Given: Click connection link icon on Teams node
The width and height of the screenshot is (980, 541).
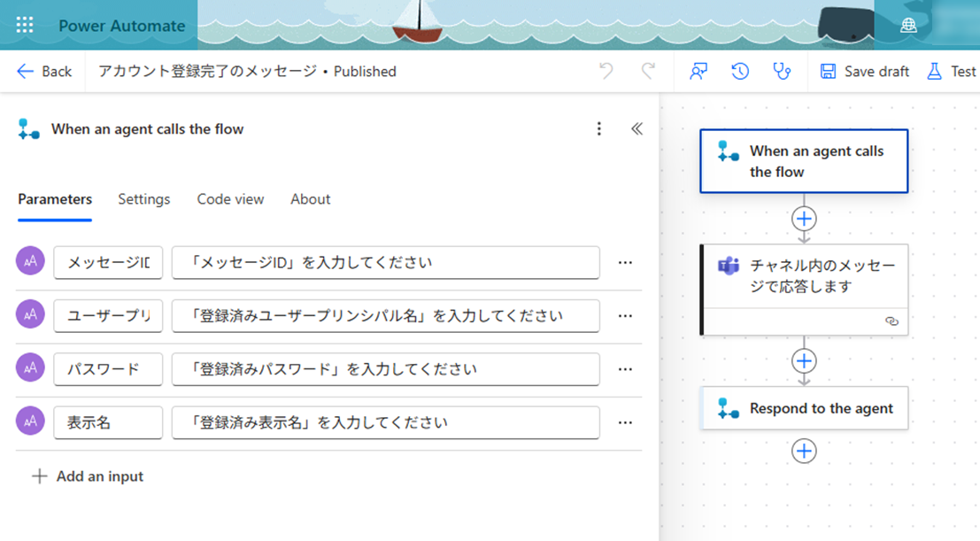Looking at the screenshot, I should point(891,321).
